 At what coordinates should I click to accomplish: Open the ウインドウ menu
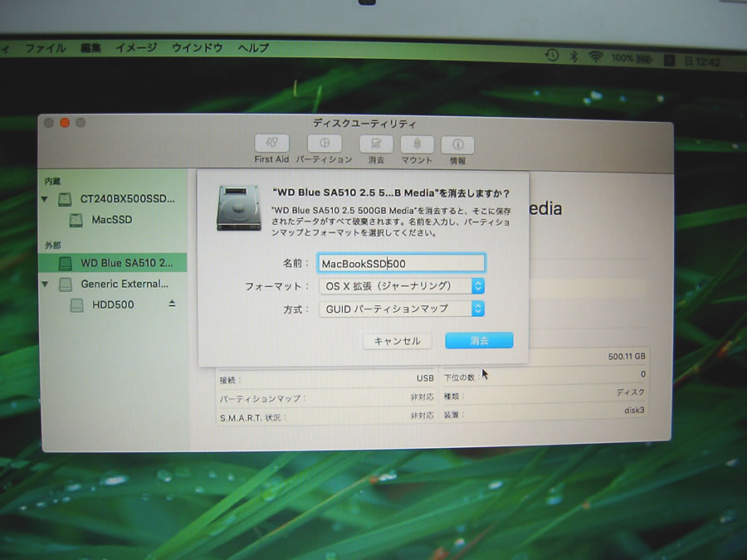[x=198, y=48]
